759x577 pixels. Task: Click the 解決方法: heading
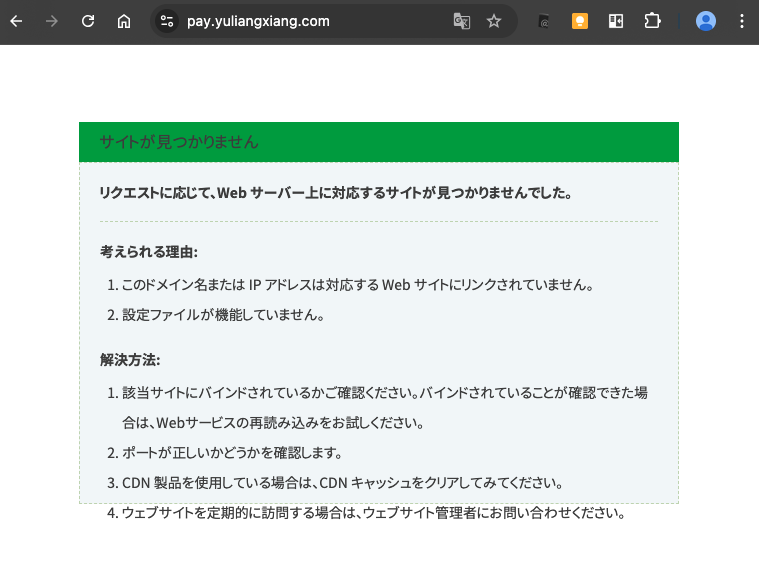[130, 360]
